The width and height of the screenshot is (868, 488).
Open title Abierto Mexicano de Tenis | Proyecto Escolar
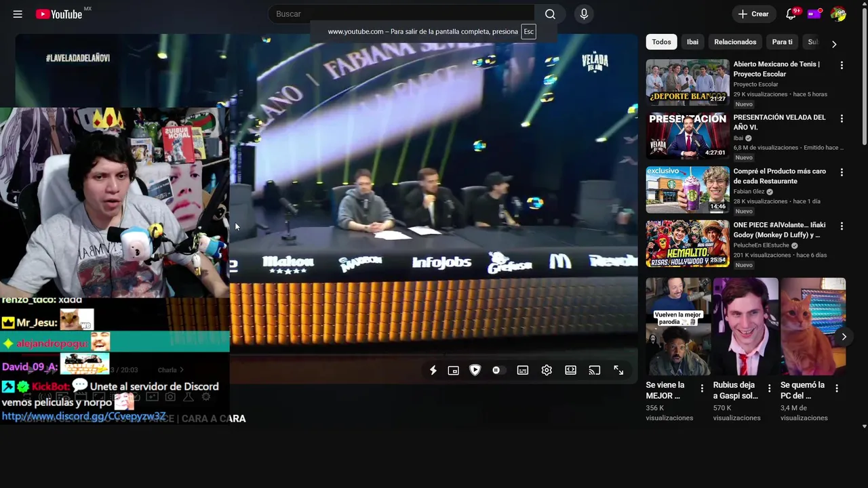coord(776,69)
